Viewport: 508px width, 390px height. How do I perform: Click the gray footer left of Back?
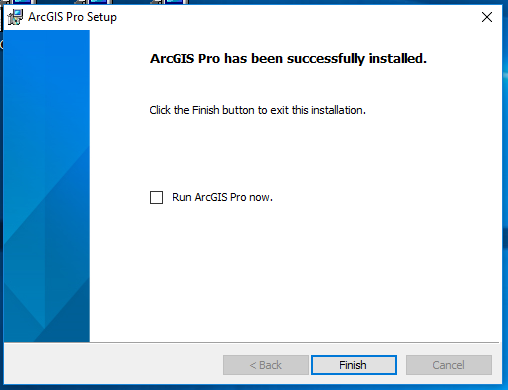pyautogui.click(x=113, y=365)
